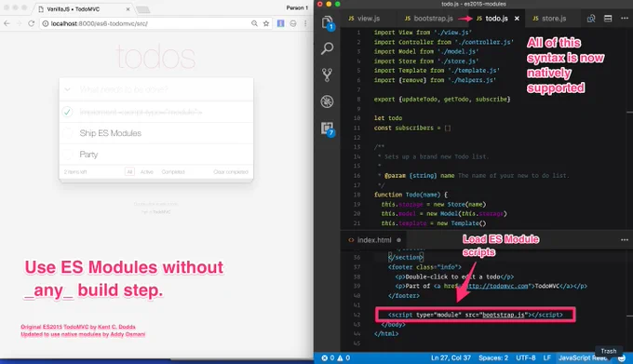Image resolution: width=633 pixels, height=364 pixels.
Task: Open the Source Control view
Action: tap(327, 74)
